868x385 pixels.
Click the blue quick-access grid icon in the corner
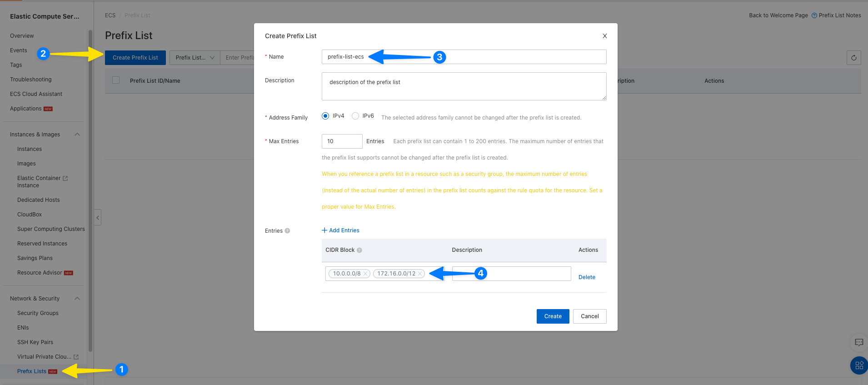tap(859, 365)
